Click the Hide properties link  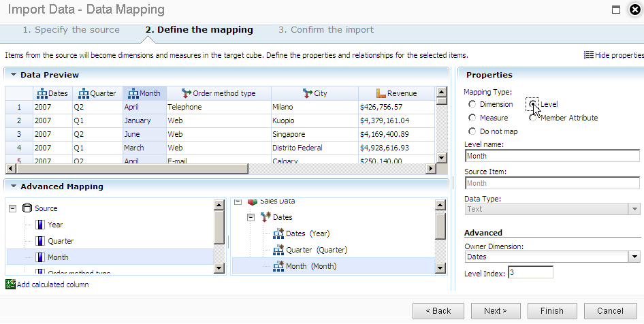pyautogui.click(x=619, y=55)
